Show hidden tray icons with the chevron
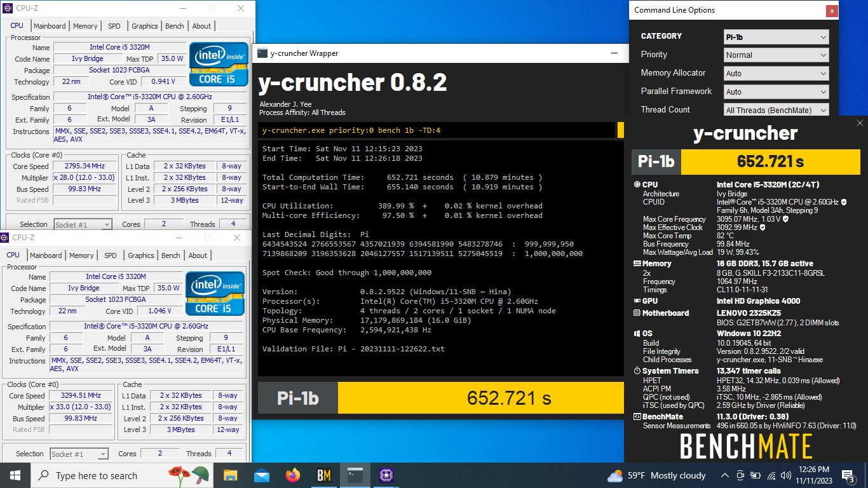Viewport: 868px width, 488px height. 724,475
